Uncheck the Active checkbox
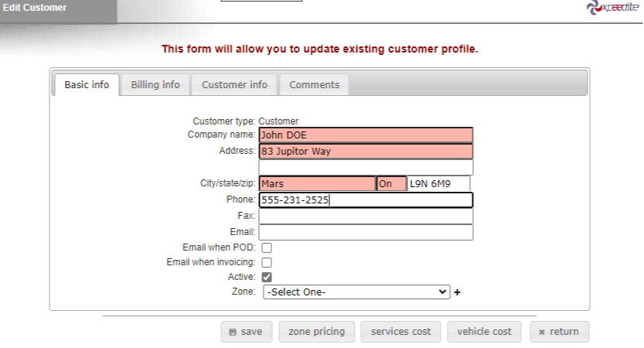Image resolution: width=644 pixels, height=348 pixels. click(x=267, y=277)
